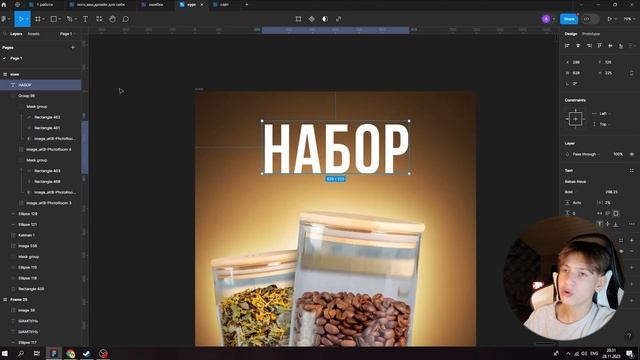Click the НАБОР text on canvas
The height and width of the screenshot is (360, 640).
(336, 148)
